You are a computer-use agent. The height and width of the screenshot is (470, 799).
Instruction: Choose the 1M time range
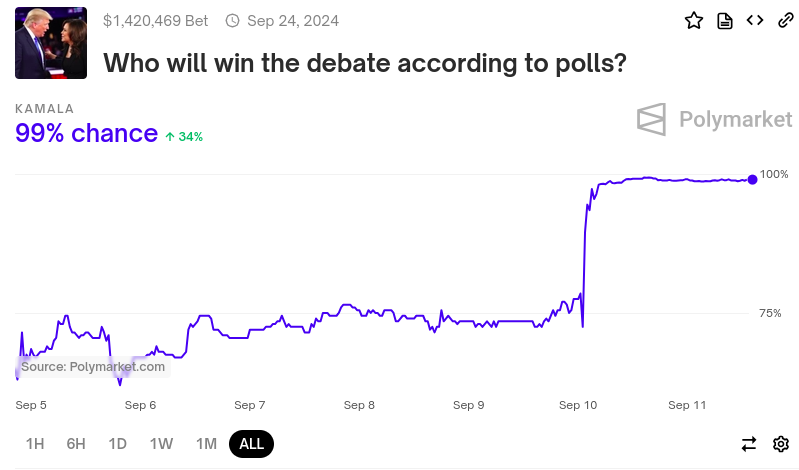click(x=206, y=444)
